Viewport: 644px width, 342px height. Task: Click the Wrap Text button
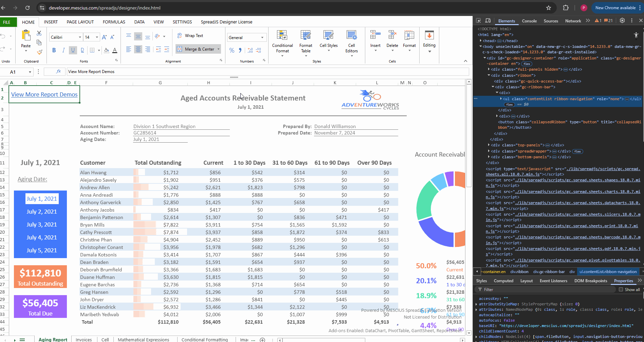pos(190,36)
